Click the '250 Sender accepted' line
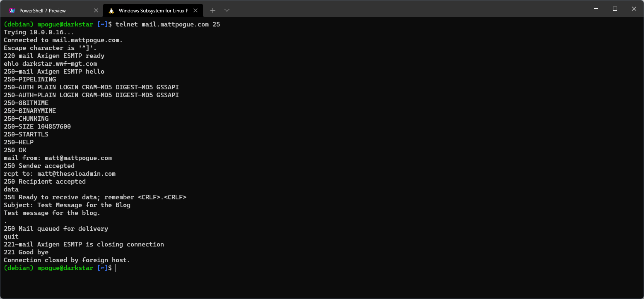The height and width of the screenshot is (299, 644). [39, 166]
